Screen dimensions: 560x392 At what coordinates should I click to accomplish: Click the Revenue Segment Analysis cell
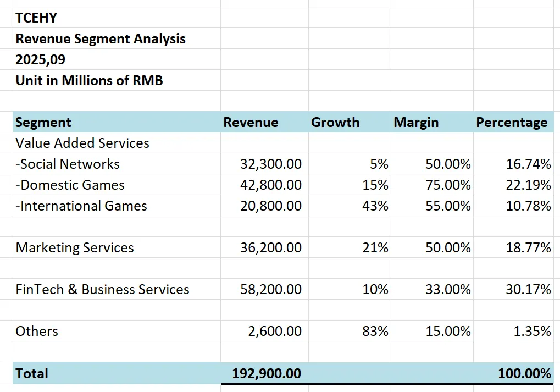[101, 39]
